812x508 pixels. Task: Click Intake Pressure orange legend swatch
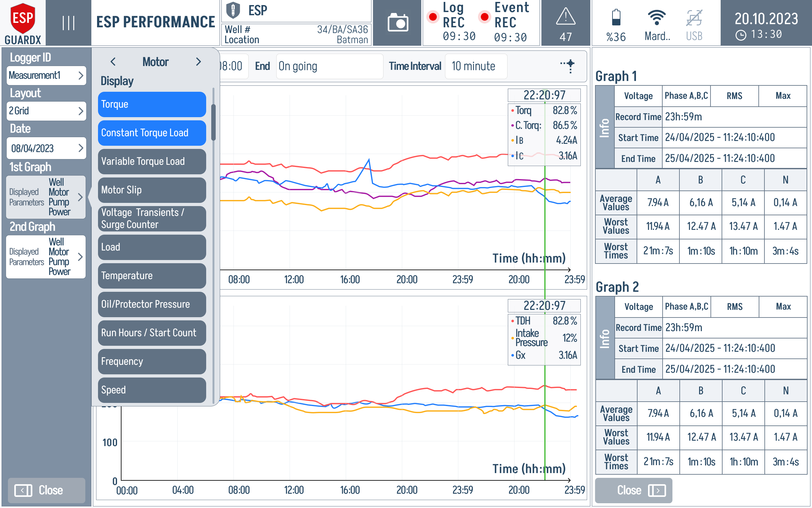(512, 338)
